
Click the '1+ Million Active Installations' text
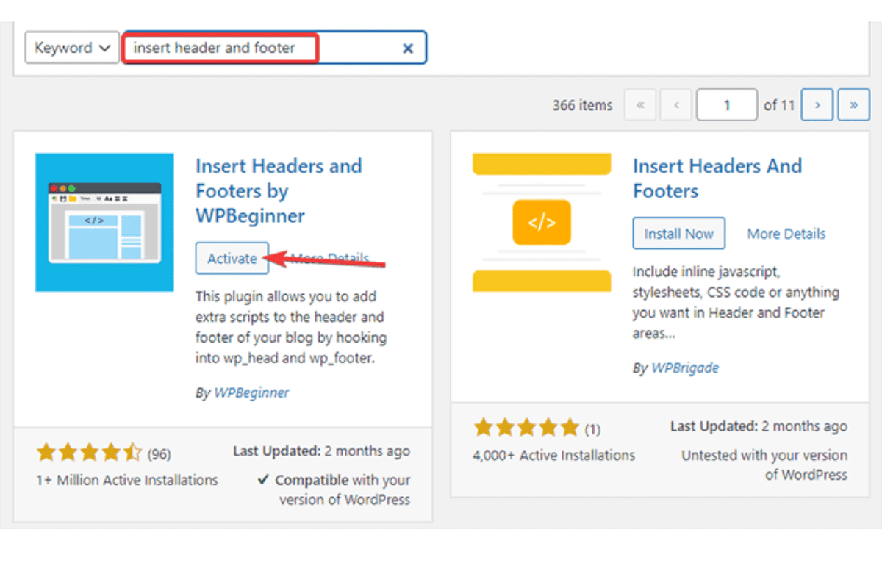click(x=127, y=480)
